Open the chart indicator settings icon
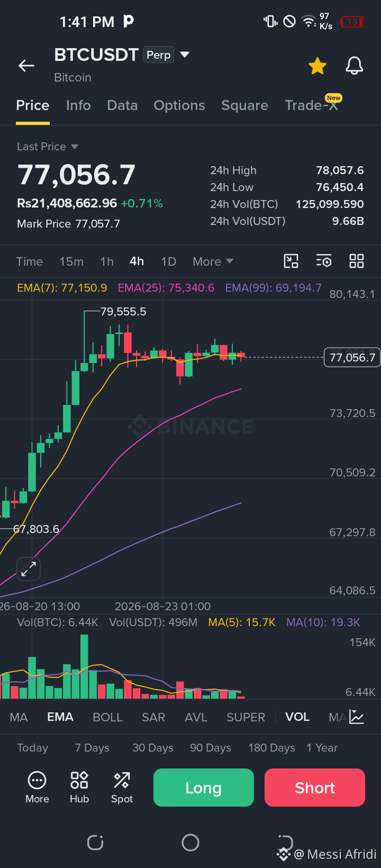Image resolution: width=381 pixels, height=868 pixels. point(324,261)
